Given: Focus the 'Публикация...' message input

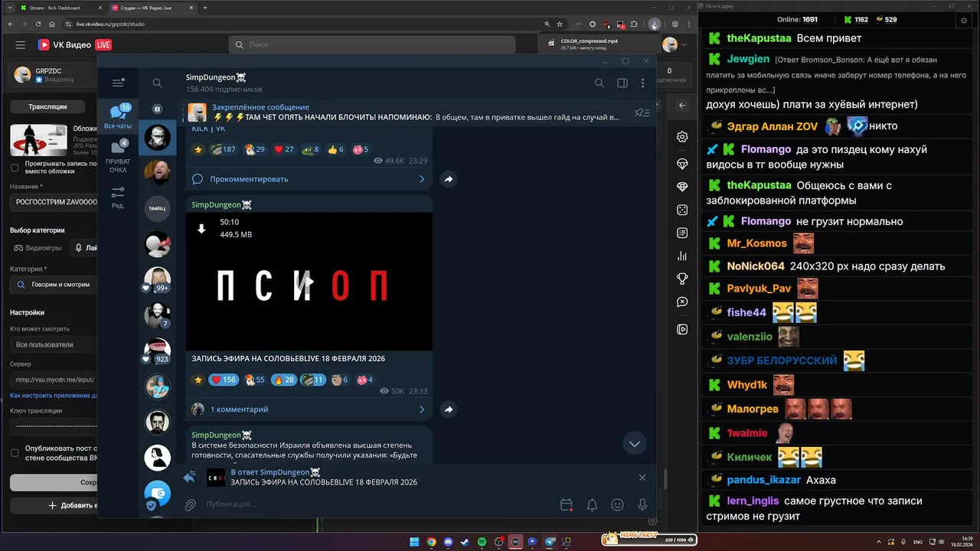Looking at the screenshot, I should (375, 504).
